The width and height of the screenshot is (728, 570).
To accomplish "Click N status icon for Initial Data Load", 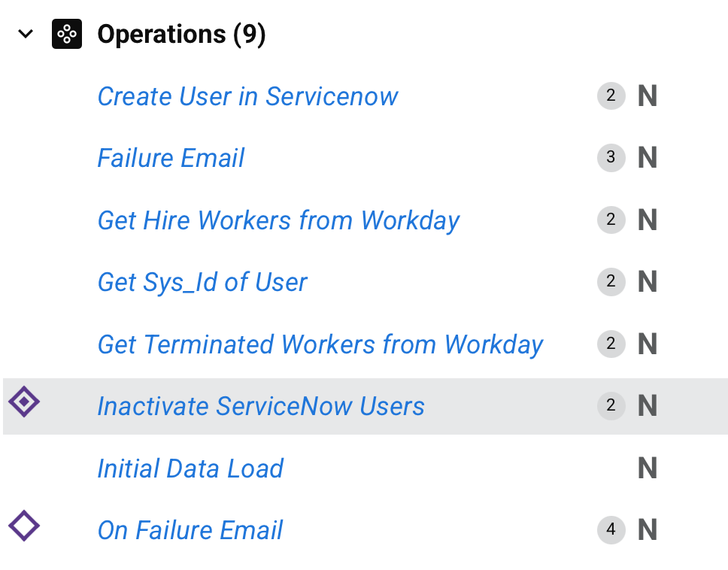I will pyautogui.click(x=648, y=468).
